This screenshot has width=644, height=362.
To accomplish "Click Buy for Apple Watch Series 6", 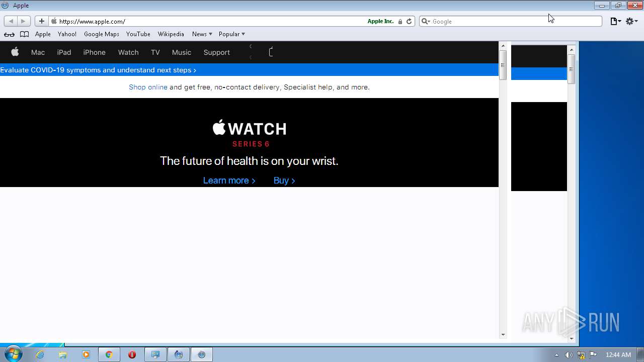I will pos(284,180).
